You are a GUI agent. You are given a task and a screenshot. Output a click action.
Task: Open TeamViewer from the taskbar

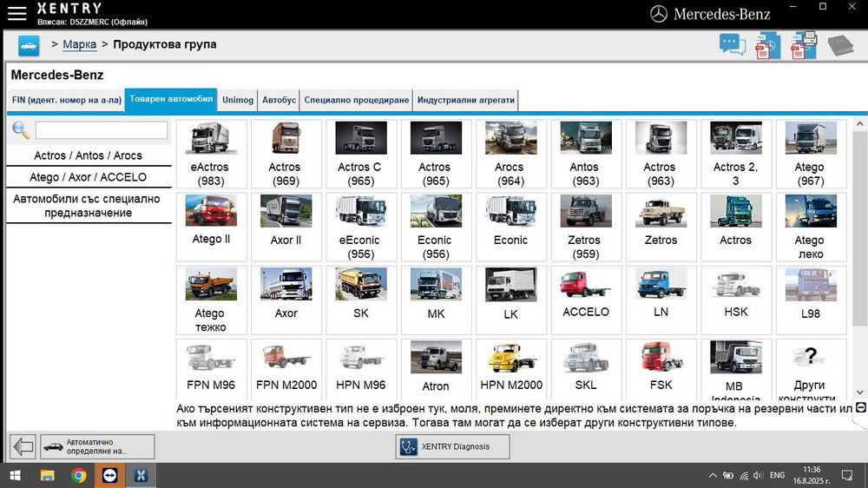(x=109, y=475)
